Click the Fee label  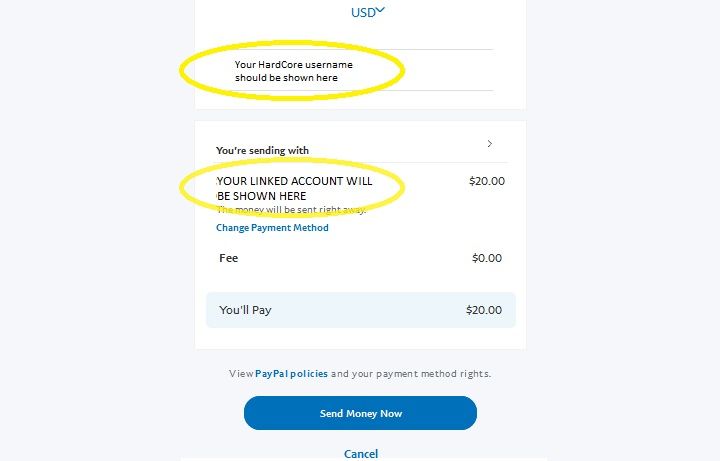(x=228, y=258)
